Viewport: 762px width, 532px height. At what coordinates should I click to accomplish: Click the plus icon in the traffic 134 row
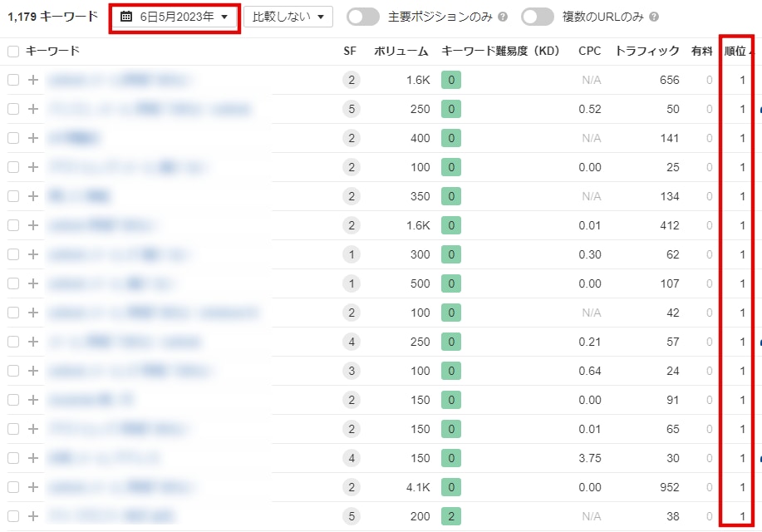(x=33, y=196)
